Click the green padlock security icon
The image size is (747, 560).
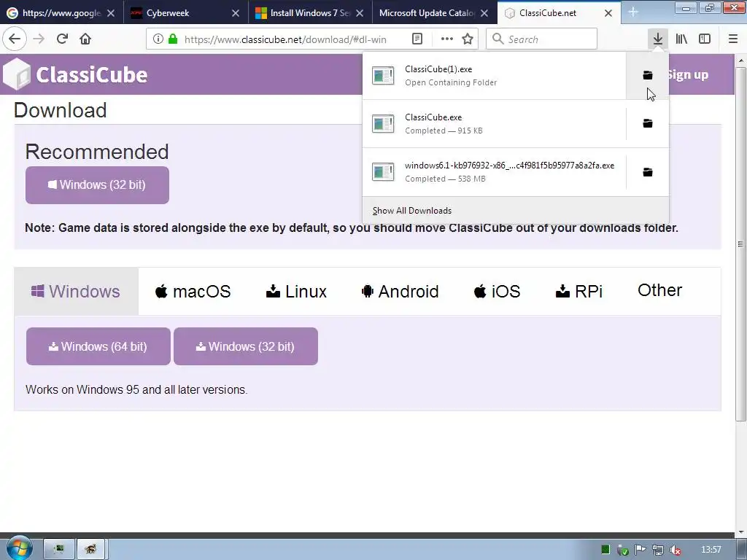coord(173,39)
